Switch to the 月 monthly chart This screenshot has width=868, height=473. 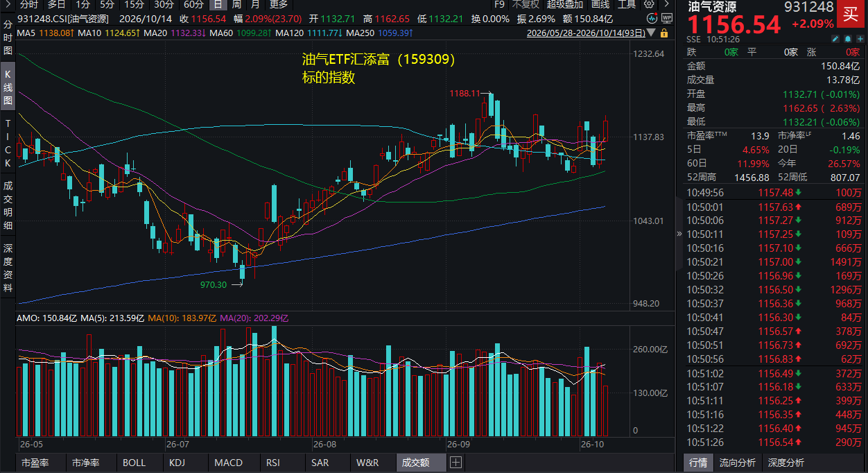255,4
